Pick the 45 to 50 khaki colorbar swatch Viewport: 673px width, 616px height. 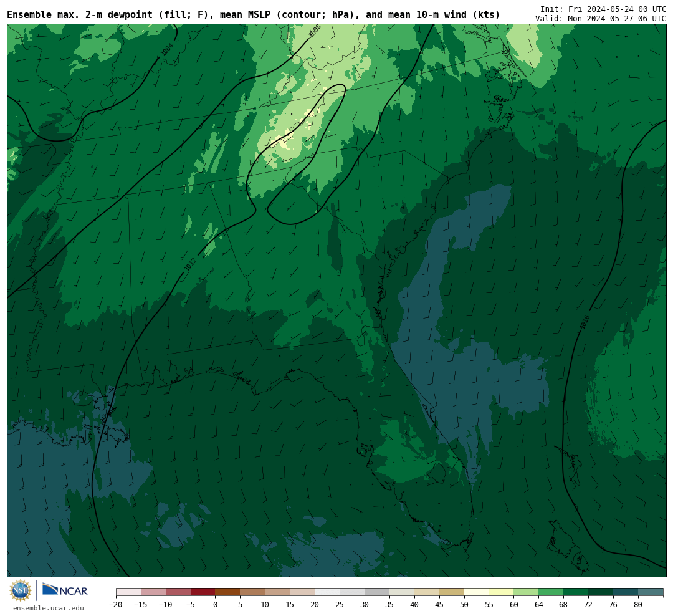click(x=452, y=592)
